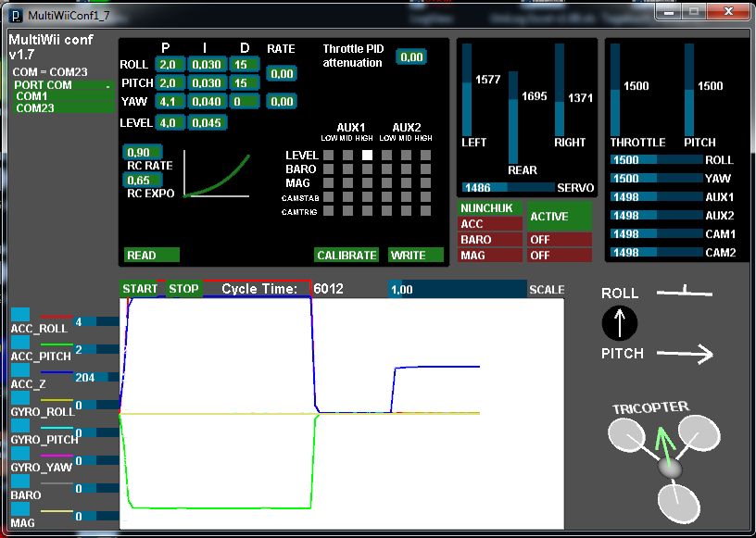This screenshot has height=538, width=756.
Task: Click the READ button
Action: coord(152,255)
